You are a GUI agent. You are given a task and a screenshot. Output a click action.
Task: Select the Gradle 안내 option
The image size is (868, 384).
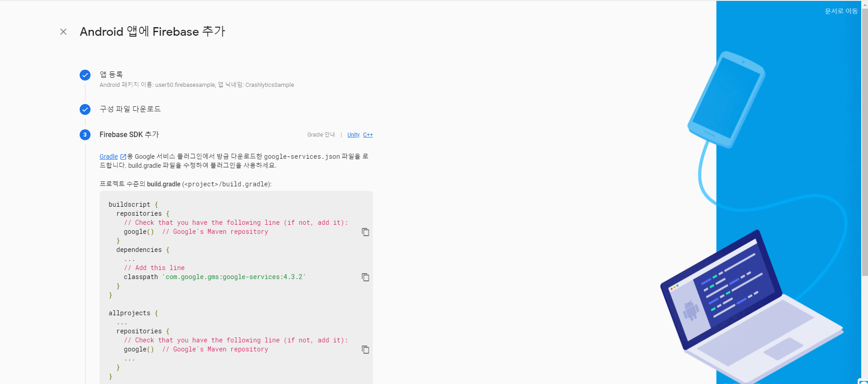click(321, 135)
